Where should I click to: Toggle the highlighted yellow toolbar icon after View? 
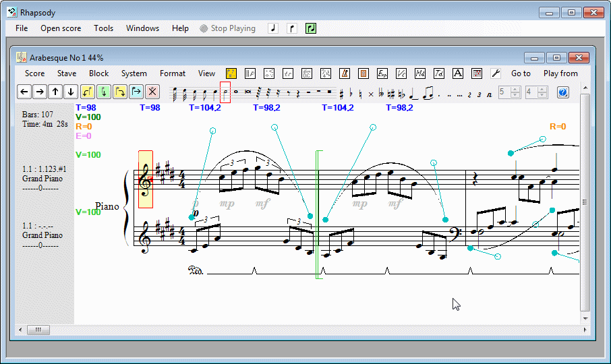tap(231, 73)
